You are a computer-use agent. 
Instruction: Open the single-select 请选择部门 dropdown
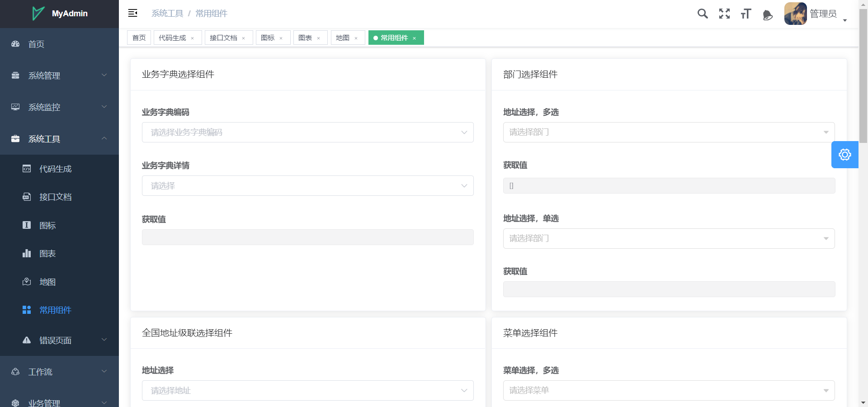coord(669,238)
